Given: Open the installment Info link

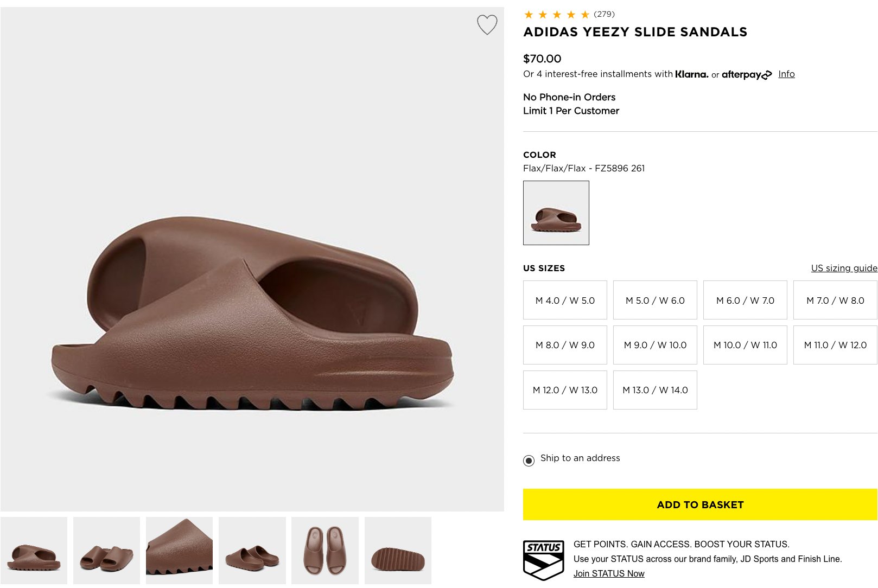Looking at the screenshot, I should point(786,74).
